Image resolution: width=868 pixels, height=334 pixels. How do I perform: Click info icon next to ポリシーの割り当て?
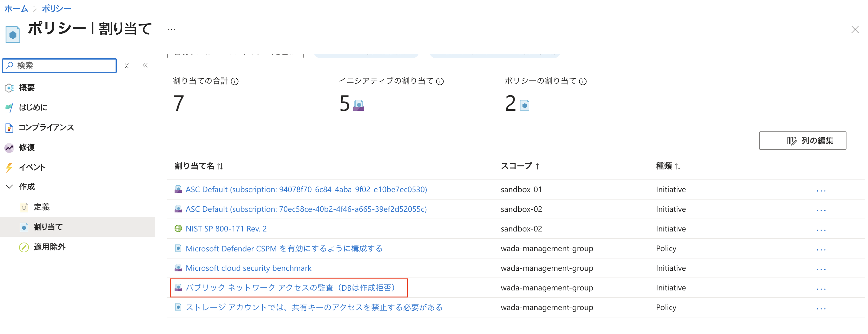(583, 81)
